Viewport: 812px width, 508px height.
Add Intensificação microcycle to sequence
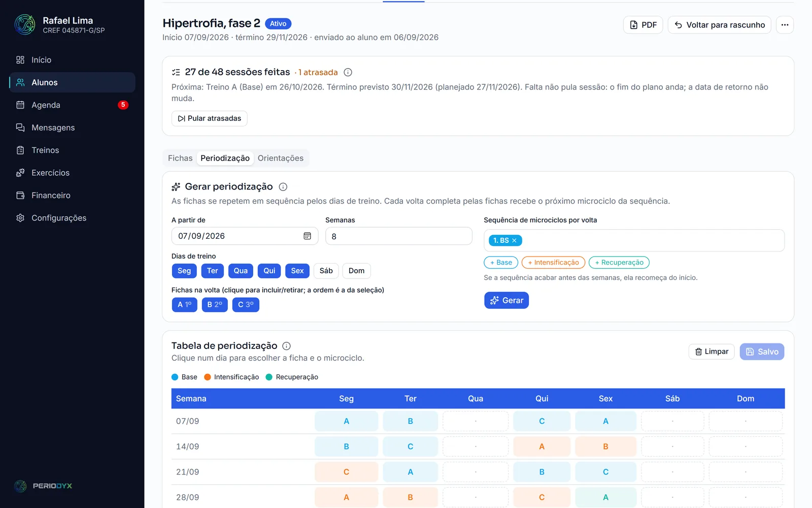(x=553, y=263)
